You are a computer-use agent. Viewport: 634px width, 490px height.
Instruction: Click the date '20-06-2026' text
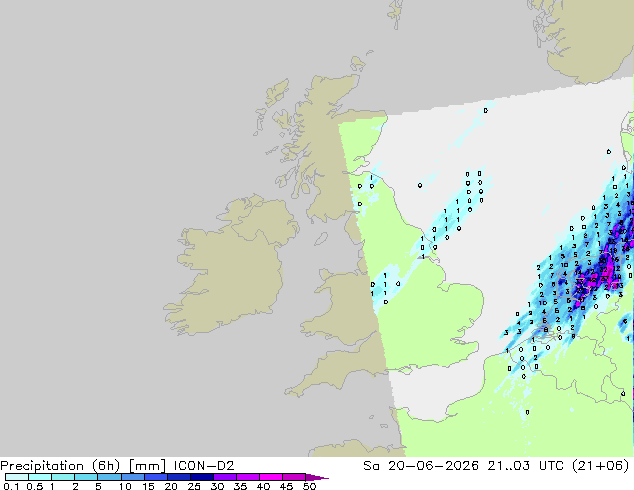click(433, 466)
